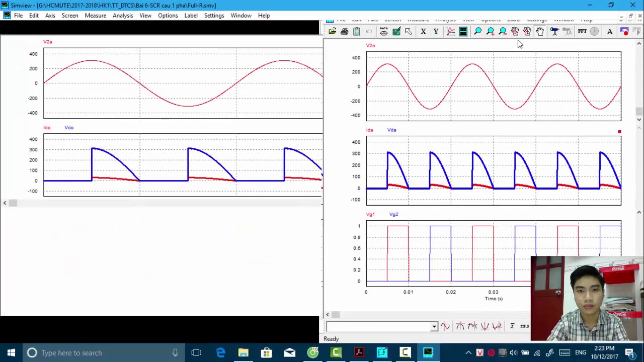The image size is (644, 362).
Task: Click the Open file folder icon
Action: (x=333, y=32)
